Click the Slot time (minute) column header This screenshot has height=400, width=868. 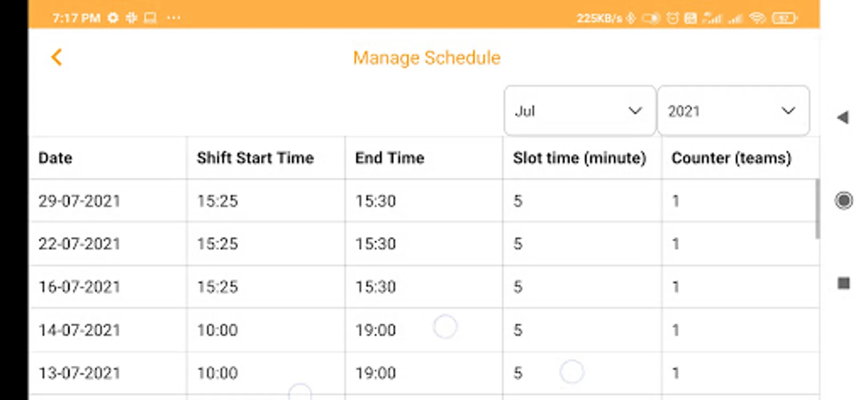coord(579,158)
